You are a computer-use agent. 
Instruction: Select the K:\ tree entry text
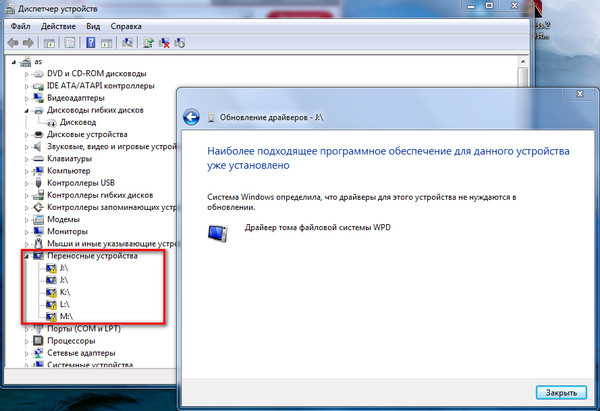(65, 292)
